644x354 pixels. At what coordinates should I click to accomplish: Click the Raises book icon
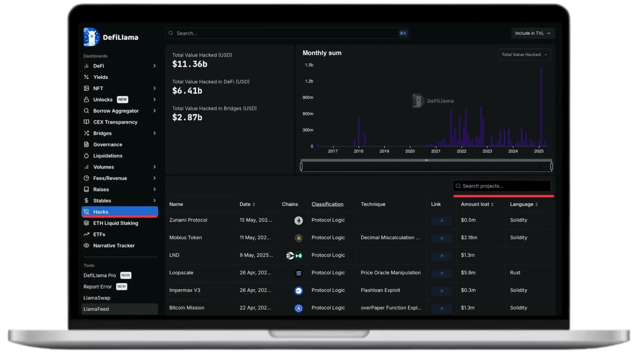(x=86, y=189)
